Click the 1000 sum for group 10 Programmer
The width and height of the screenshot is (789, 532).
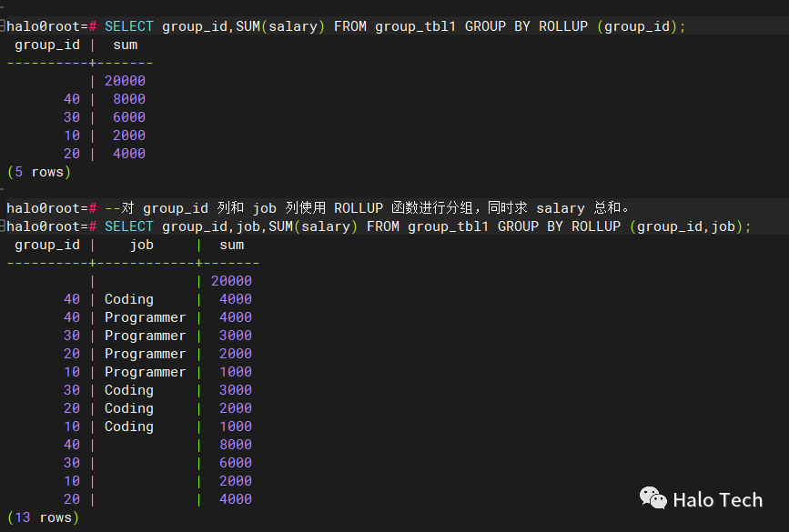[x=236, y=372]
